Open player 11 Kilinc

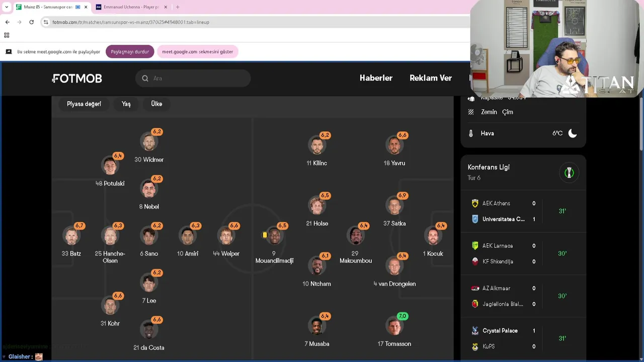(x=317, y=150)
